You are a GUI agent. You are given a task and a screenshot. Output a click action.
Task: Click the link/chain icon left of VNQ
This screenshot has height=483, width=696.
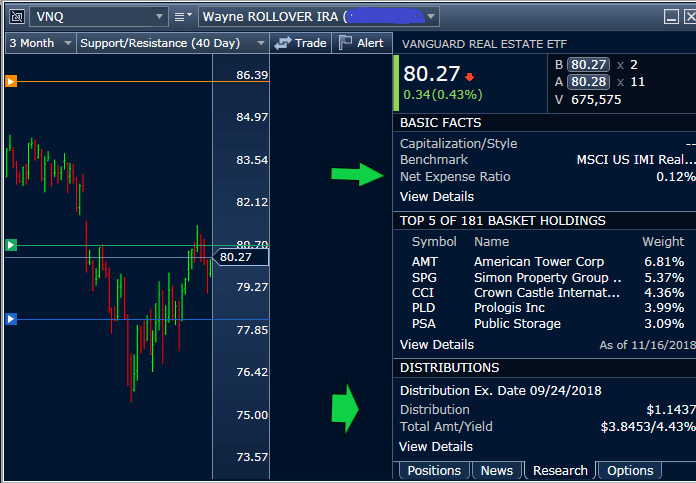[13, 16]
